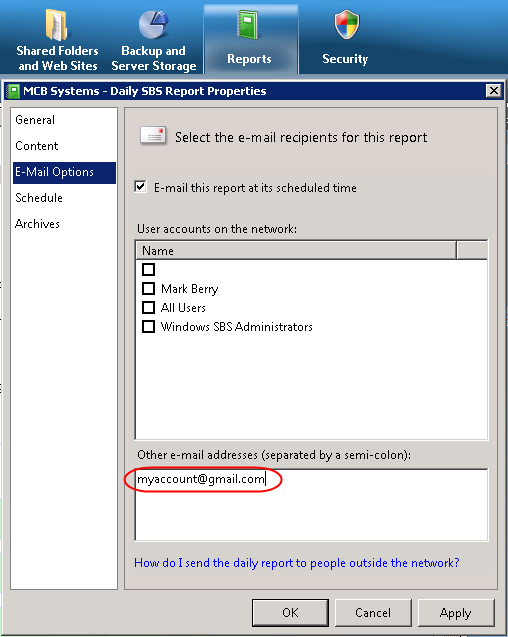Open the Archives page

coord(37,224)
